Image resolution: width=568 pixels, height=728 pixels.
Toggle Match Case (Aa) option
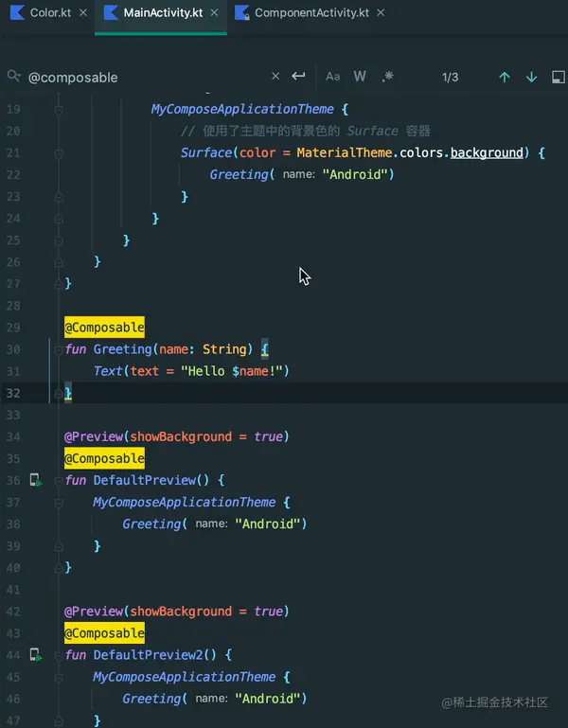332,77
